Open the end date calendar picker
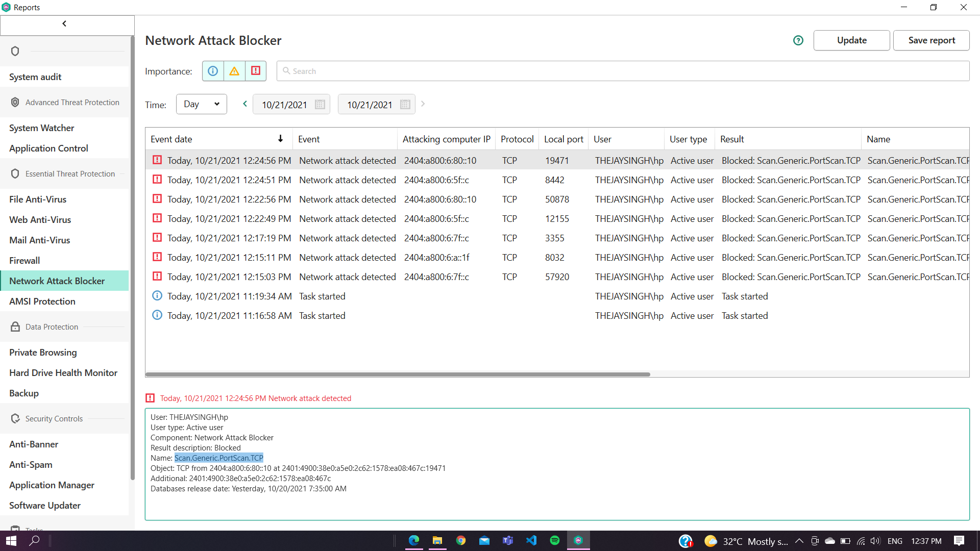The image size is (980, 551). point(405,105)
